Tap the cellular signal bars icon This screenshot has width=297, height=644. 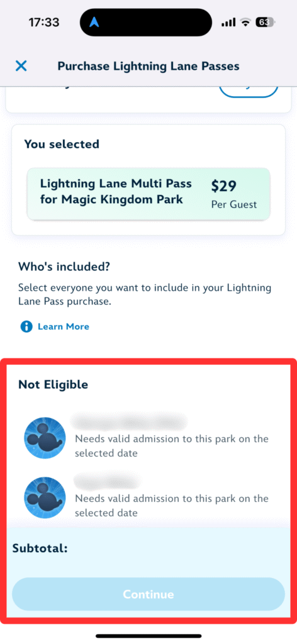click(x=228, y=23)
